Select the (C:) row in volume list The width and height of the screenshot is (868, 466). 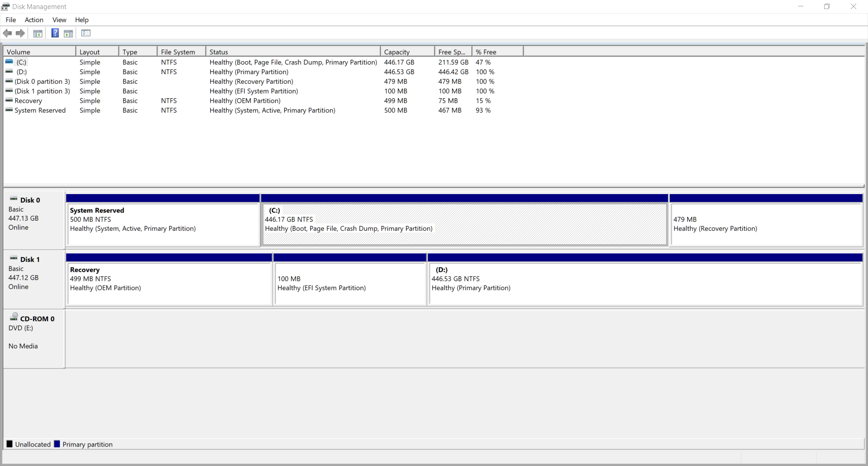[x=263, y=62]
